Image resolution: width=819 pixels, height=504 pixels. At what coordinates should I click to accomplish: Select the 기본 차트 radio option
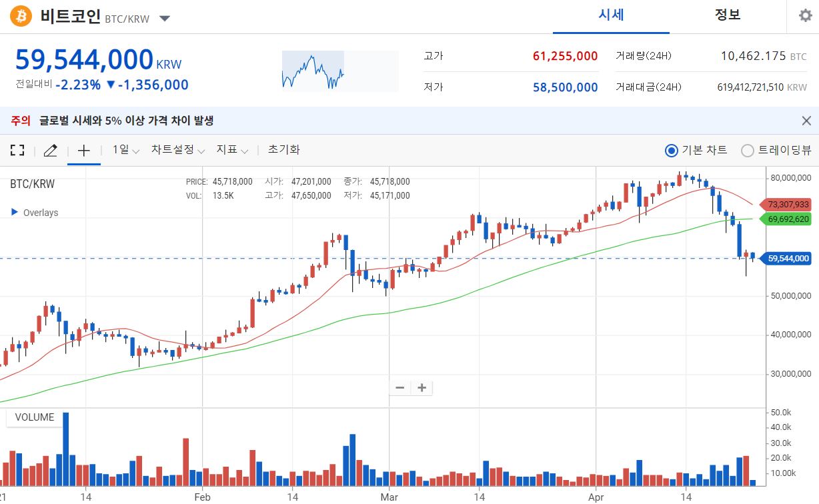pos(696,151)
